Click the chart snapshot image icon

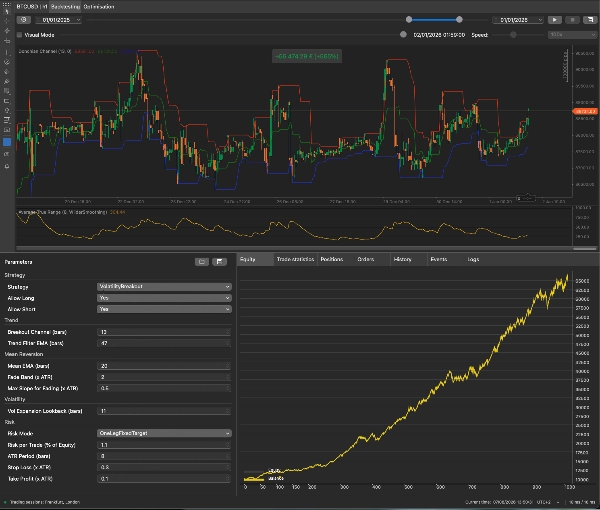point(7,130)
